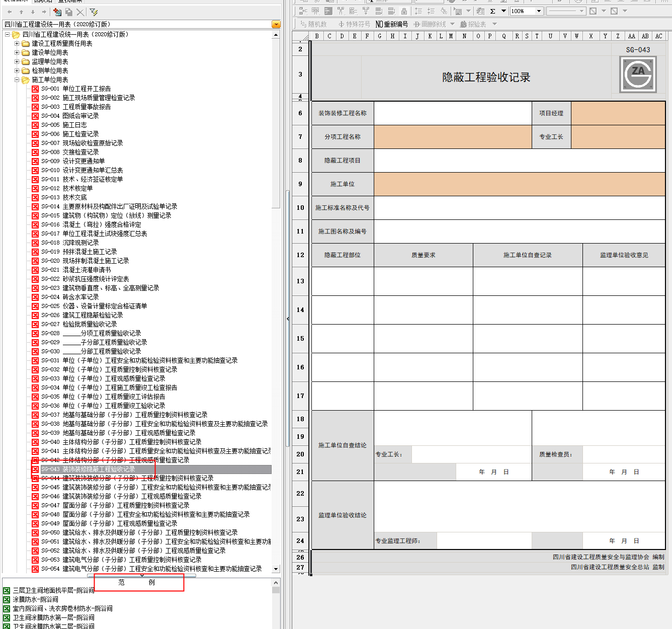This screenshot has height=629, width=672.
Task: Click the splitter collapse arrow between panels
Action: coord(288,319)
